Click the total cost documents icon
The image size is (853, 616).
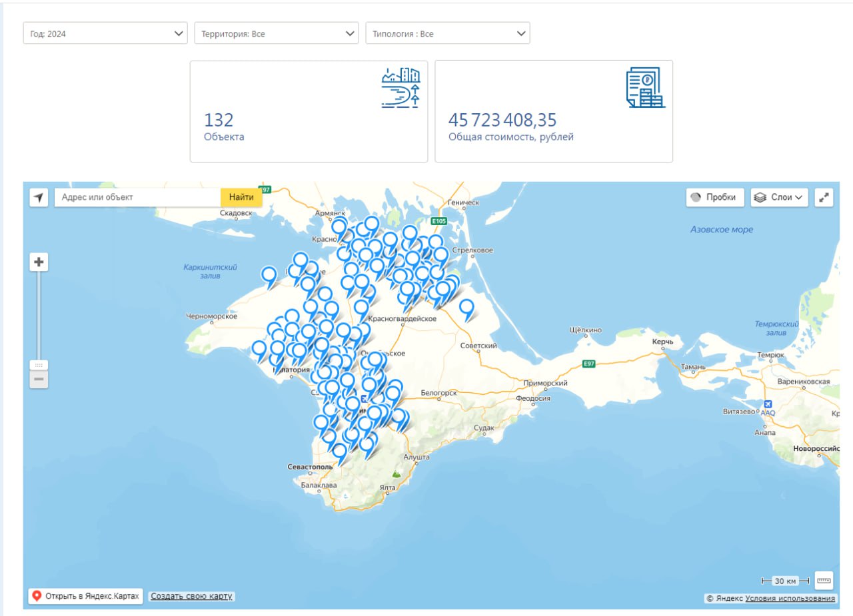tap(645, 88)
